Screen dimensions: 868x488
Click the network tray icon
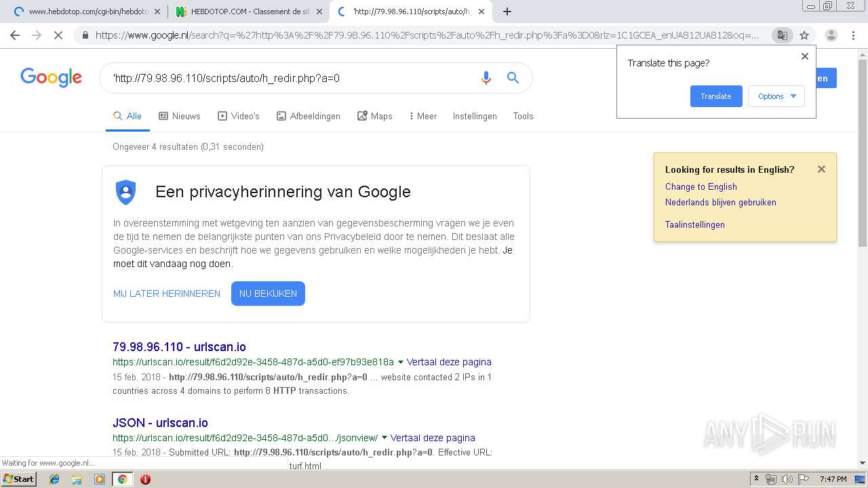click(771, 479)
